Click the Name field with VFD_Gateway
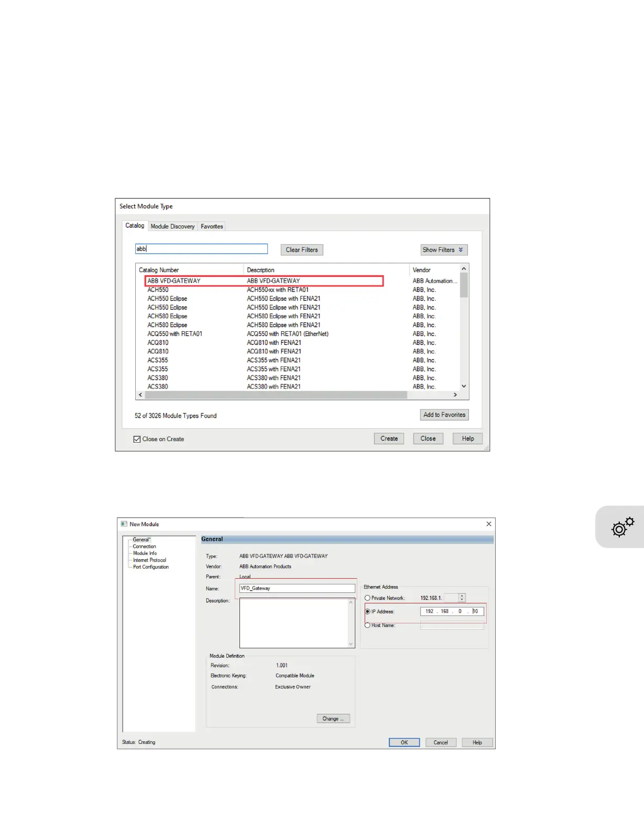 point(297,588)
